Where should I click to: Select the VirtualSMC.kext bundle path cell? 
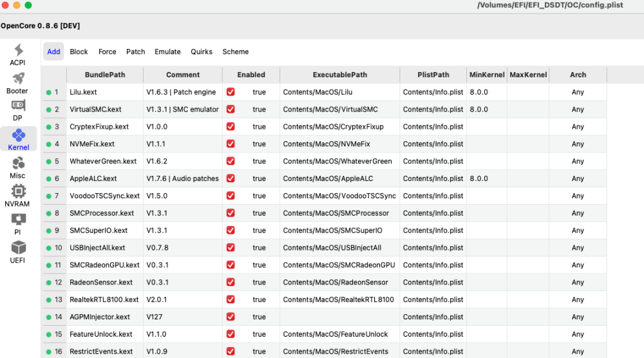pos(105,109)
